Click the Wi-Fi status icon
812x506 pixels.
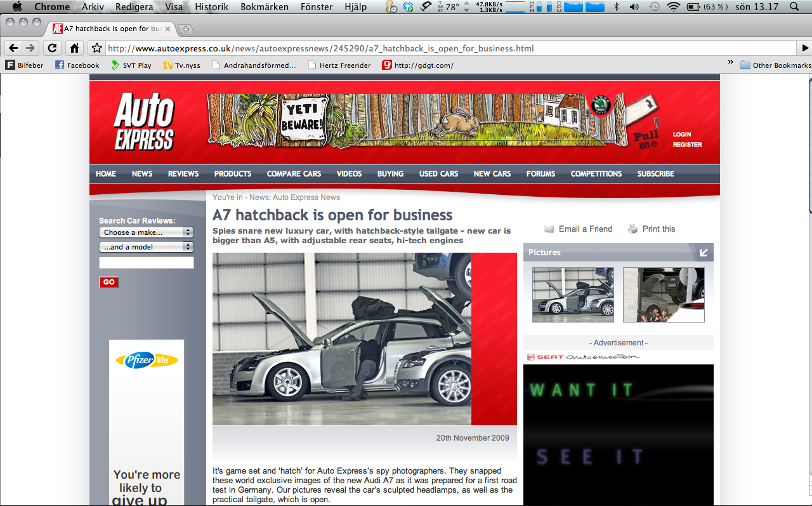click(x=674, y=7)
